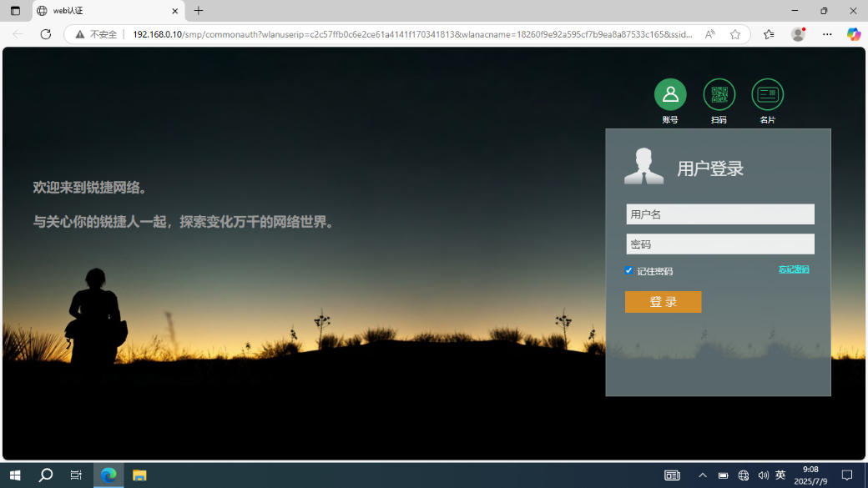Screen dimensions: 868x488
Task: Add page to favorites star icon
Action: tap(734, 34)
